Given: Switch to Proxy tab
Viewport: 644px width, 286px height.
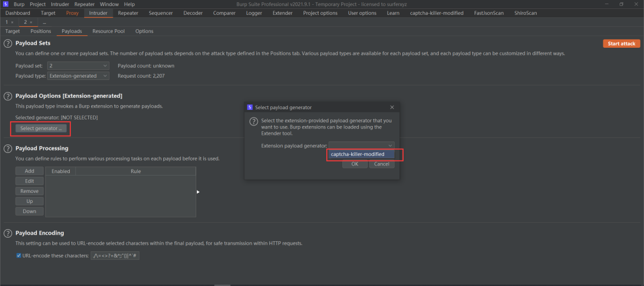Looking at the screenshot, I should [72, 13].
